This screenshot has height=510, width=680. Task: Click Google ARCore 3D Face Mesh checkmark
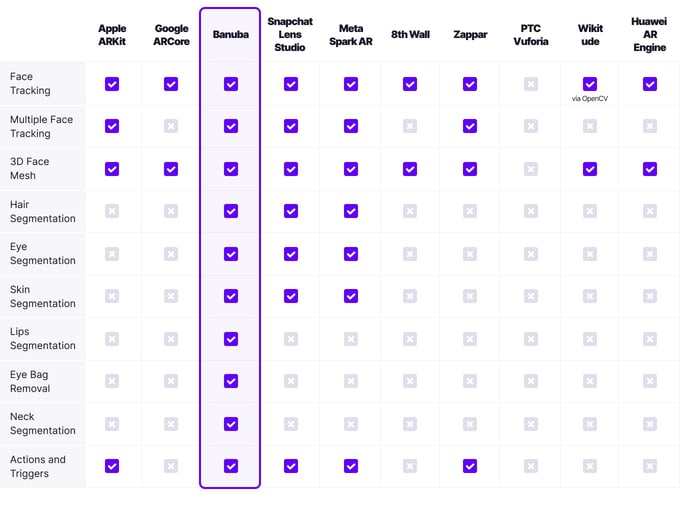(x=171, y=169)
